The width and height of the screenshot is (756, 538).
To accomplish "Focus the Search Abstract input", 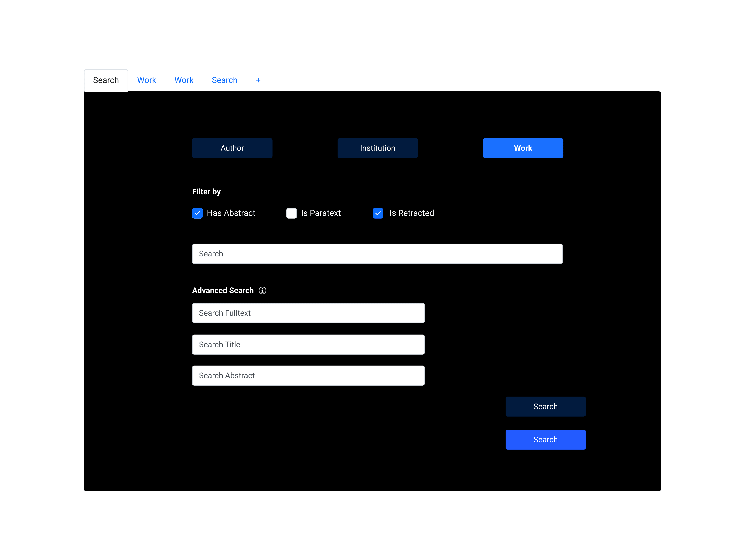I will coord(308,376).
